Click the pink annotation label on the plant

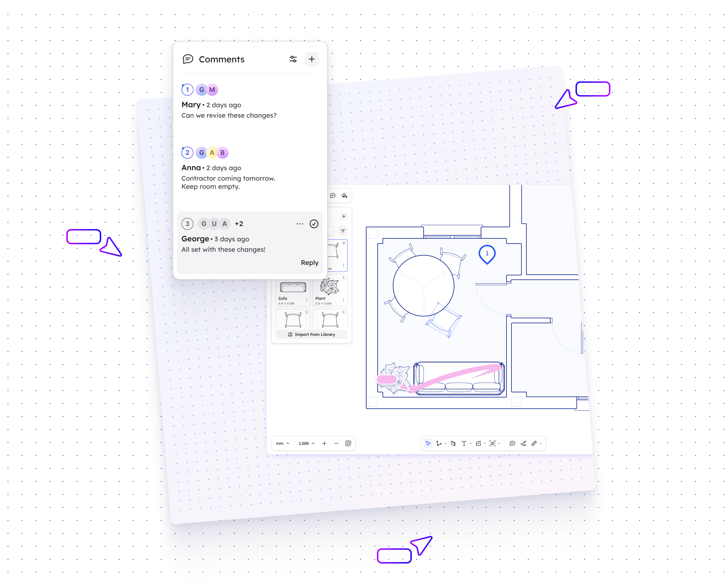387,379
